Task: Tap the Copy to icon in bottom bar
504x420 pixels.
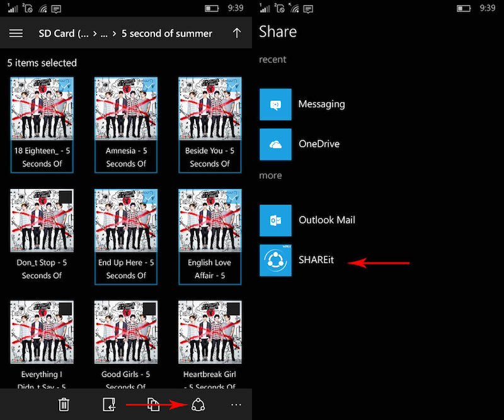Action: click(x=154, y=404)
